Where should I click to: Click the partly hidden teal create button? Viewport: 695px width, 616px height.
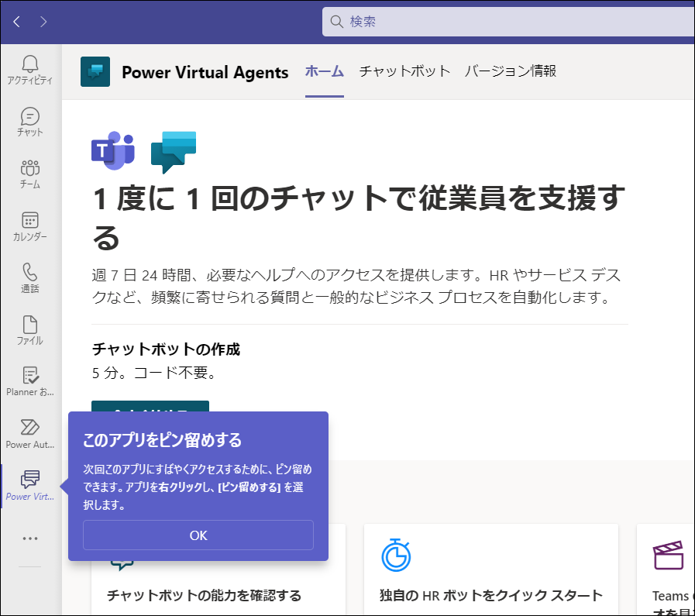[x=150, y=406]
